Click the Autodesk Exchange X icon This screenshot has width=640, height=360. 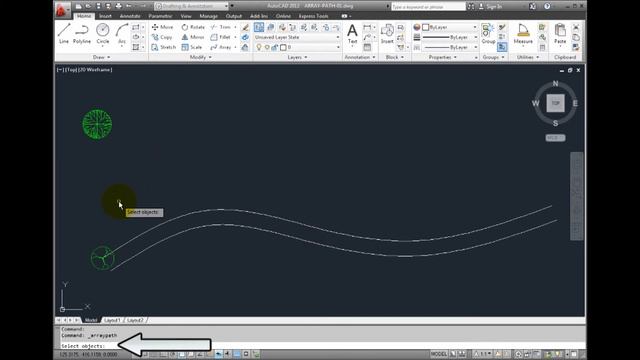pyautogui.click(x=532, y=6)
